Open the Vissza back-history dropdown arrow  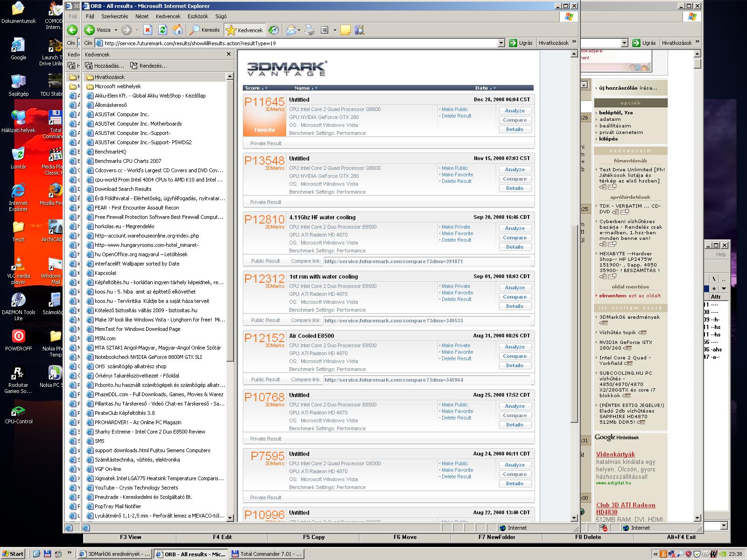116,30
